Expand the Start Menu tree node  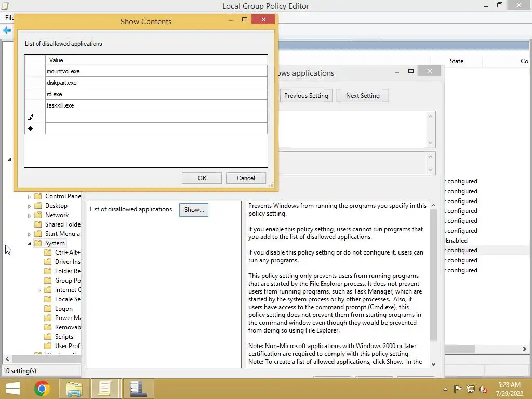pyautogui.click(x=29, y=234)
